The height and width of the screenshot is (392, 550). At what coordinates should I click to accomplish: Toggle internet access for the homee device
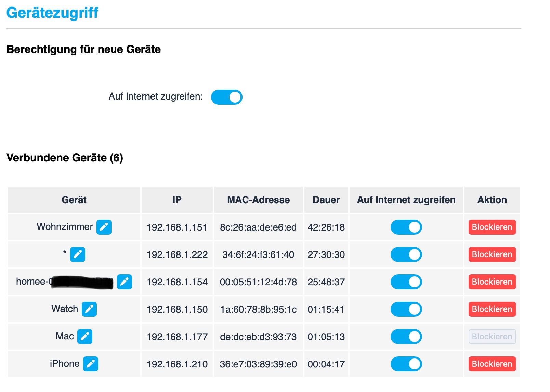tap(406, 282)
